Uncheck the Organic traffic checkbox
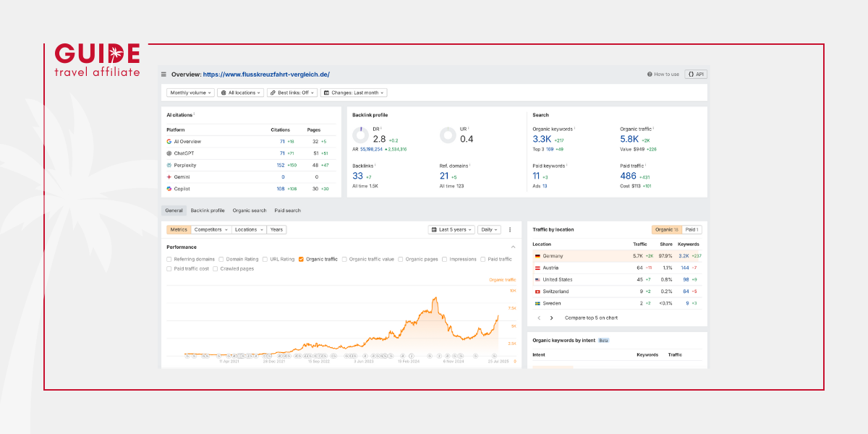Viewport: 868px width, 434px height. pyautogui.click(x=301, y=259)
